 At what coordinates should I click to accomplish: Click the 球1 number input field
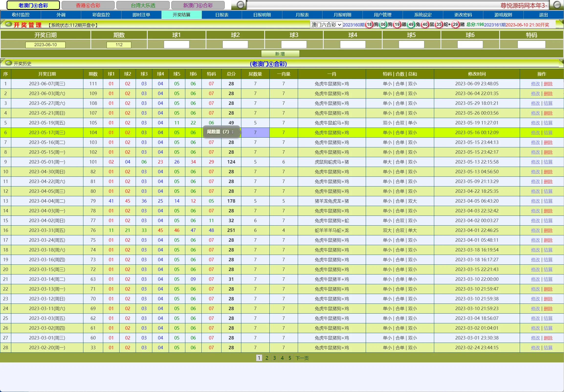[176, 45]
